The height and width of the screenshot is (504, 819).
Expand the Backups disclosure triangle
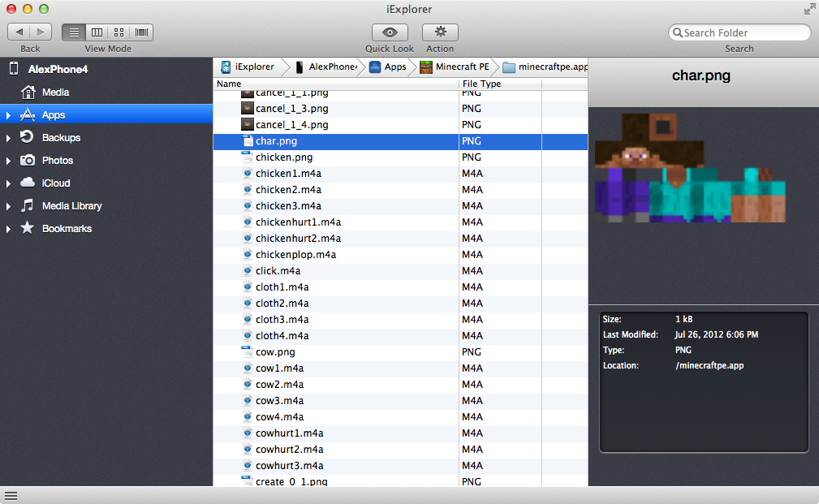click(x=8, y=138)
